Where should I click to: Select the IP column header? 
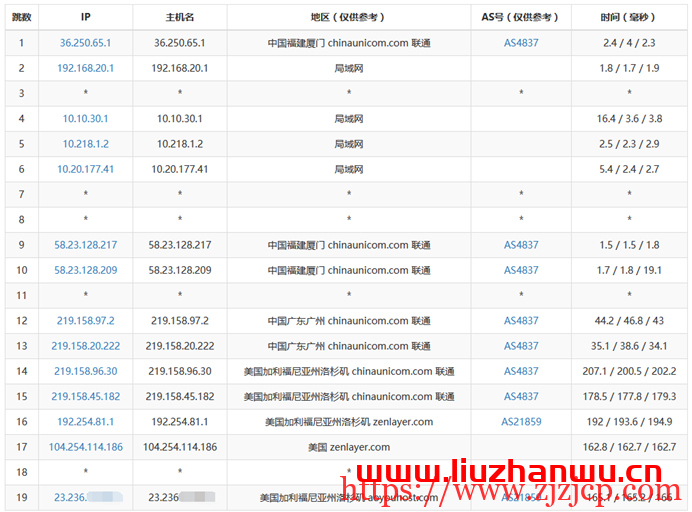pos(85,17)
